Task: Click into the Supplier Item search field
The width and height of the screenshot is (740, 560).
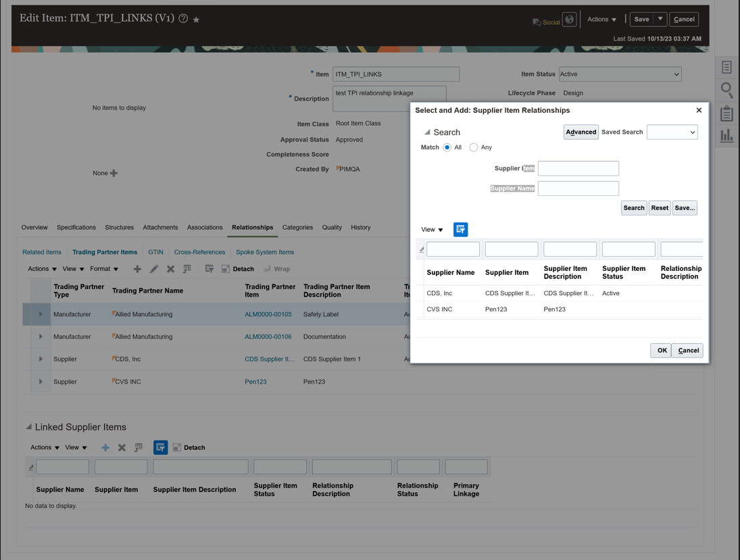Action: 578,168
